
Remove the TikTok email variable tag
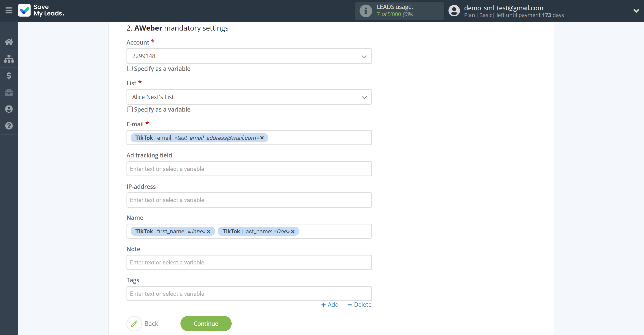262,138
